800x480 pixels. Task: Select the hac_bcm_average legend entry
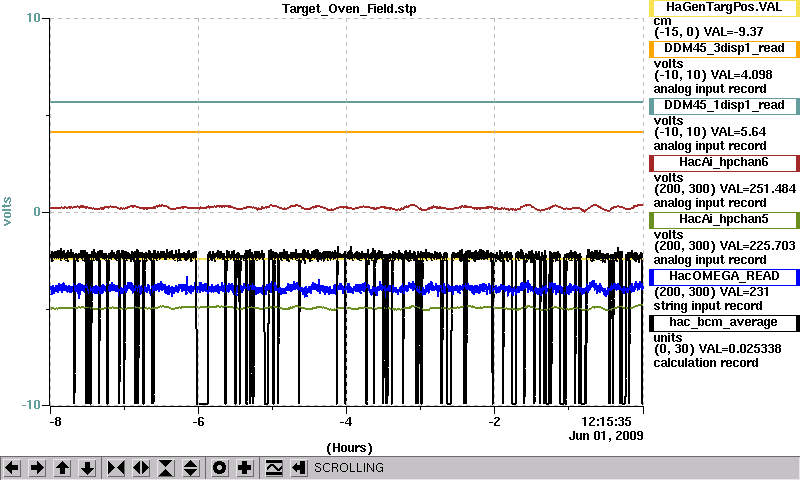pyautogui.click(x=724, y=323)
